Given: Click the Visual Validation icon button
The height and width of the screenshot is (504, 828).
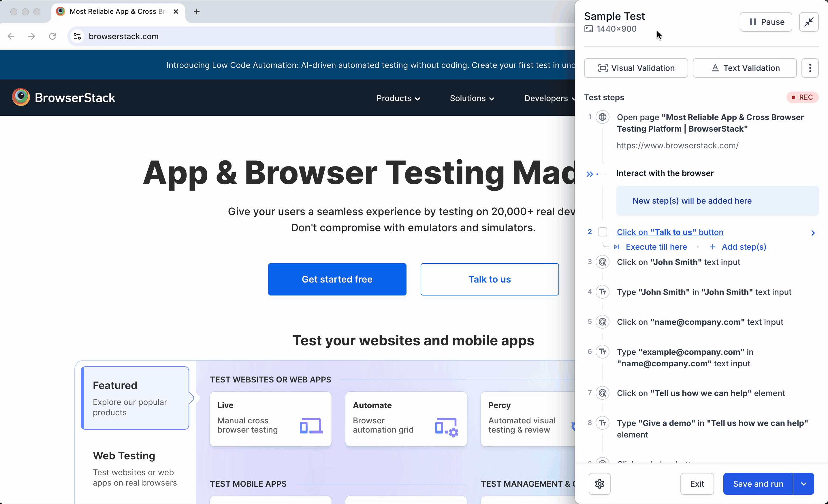Looking at the screenshot, I should pyautogui.click(x=603, y=67).
